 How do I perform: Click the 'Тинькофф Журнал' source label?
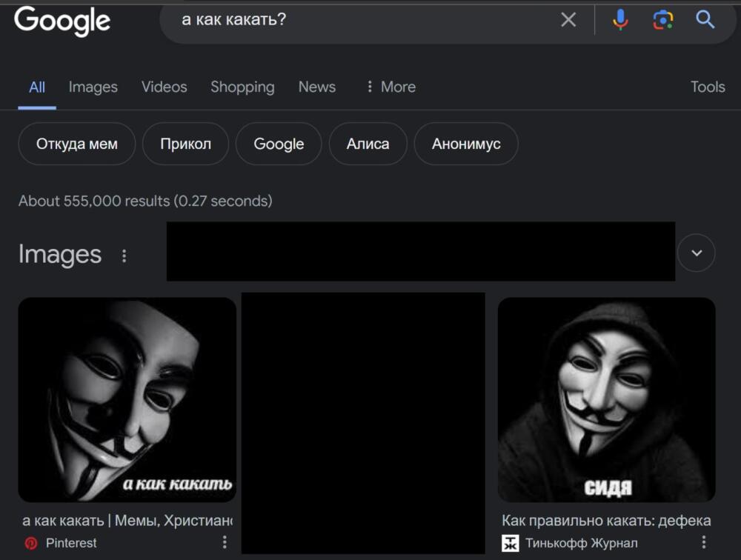pos(581,543)
